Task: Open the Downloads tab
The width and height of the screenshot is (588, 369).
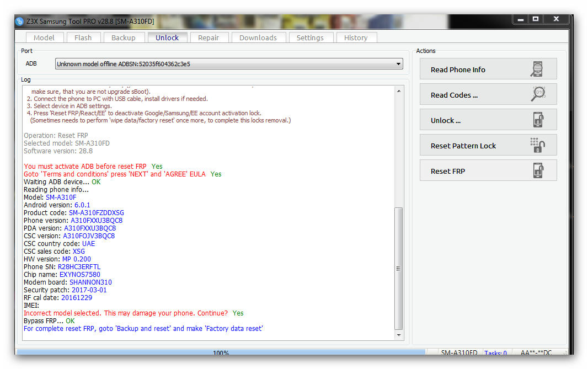Action: point(258,38)
